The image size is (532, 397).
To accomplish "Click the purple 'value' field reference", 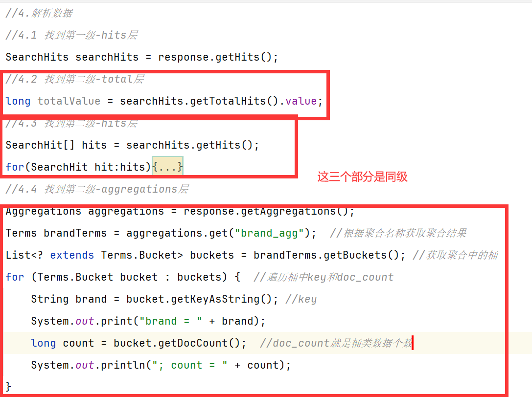I will click(x=301, y=101).
